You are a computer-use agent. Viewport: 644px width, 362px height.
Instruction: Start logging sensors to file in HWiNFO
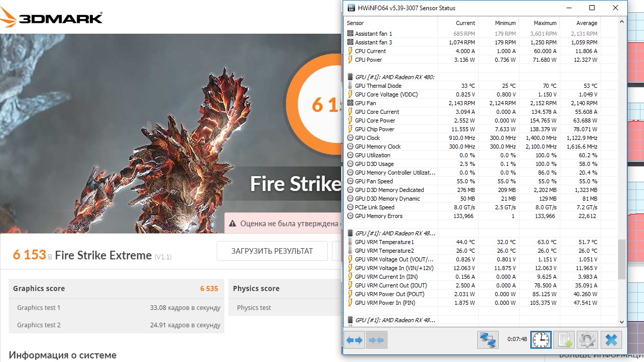[564, 340]
